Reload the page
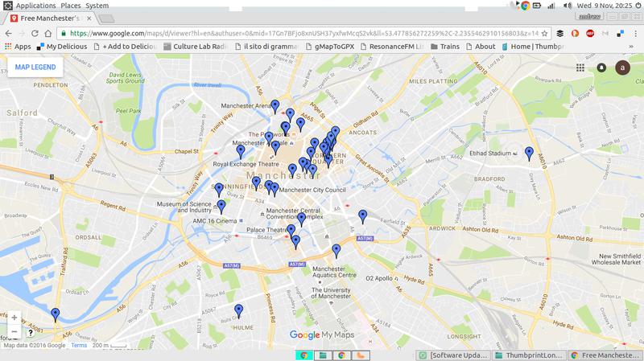The image size is (644, 361). tap(35, 34)
